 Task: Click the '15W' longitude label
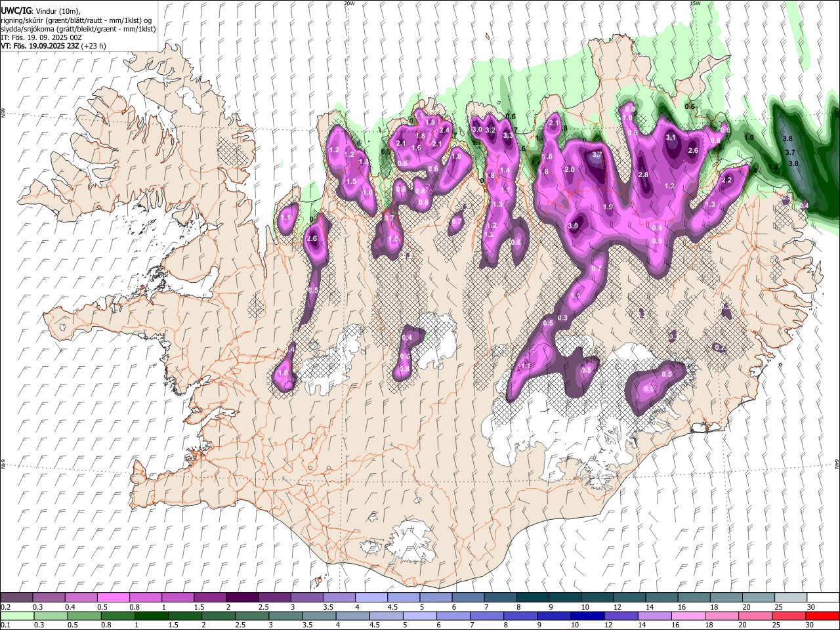695,3
